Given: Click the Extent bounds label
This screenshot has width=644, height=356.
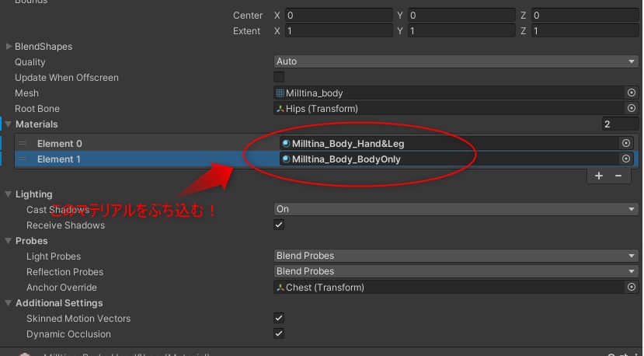Looking at the screenshot, I should [246, 31].
